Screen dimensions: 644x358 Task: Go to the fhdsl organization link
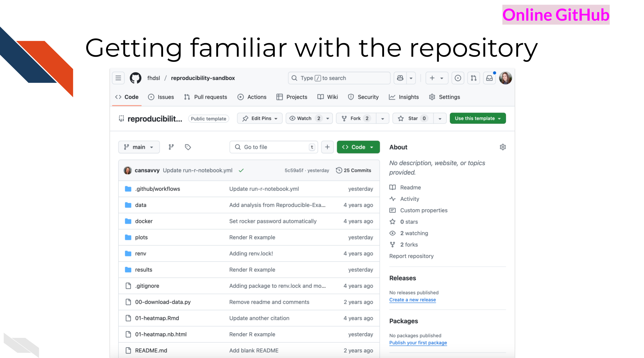154,78
